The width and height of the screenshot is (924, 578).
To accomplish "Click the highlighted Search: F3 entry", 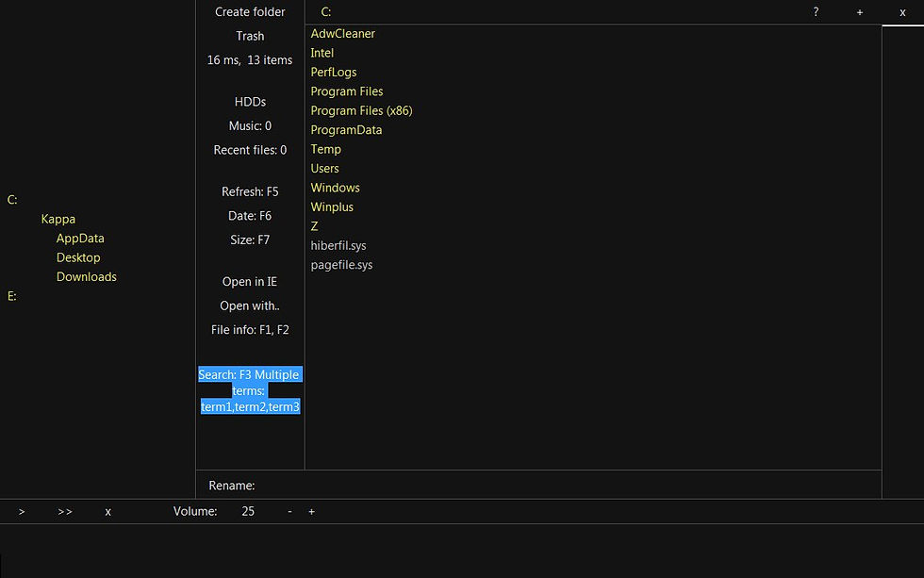I will pos(250,390).
